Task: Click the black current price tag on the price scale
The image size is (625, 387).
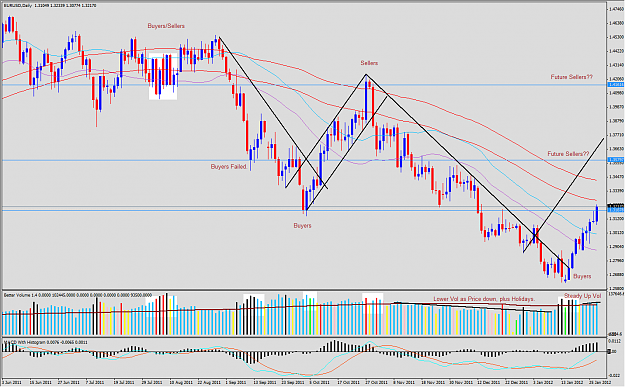Action: (x=616, y=206)
